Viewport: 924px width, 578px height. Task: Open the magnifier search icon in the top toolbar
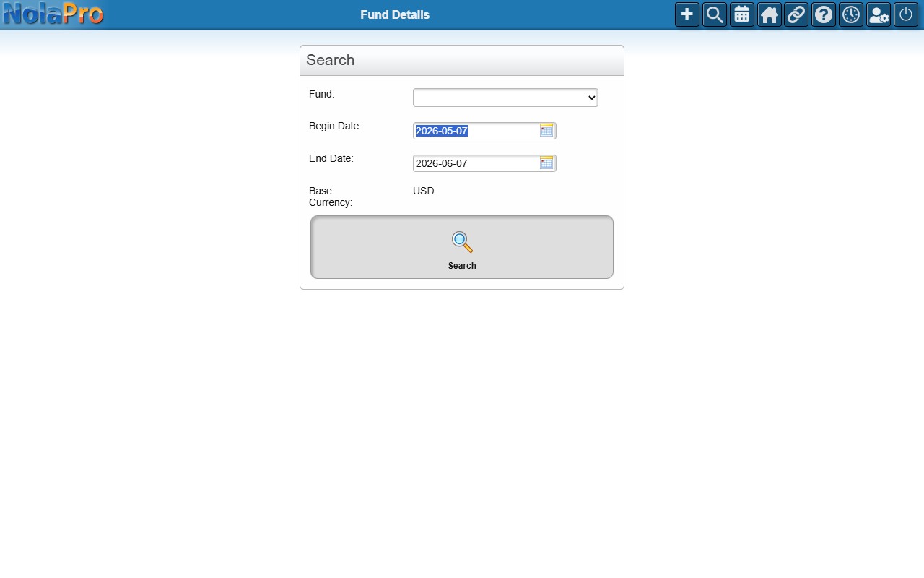pyautogui.click(x=715, y=14)
